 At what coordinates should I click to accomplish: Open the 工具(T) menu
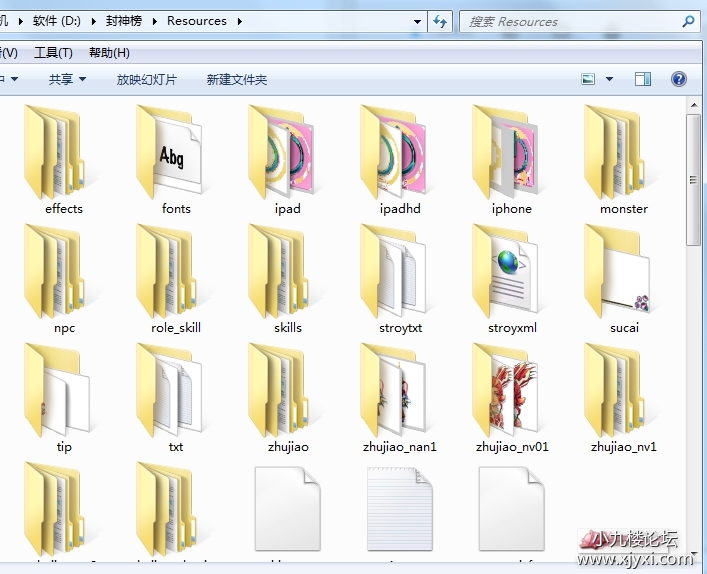pos(53,53)
